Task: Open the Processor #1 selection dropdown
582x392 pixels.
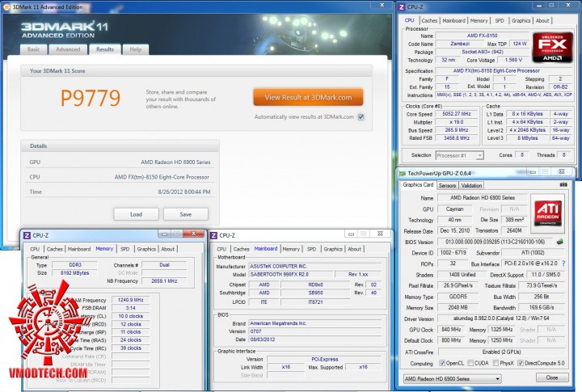Action: pos(459,155)
